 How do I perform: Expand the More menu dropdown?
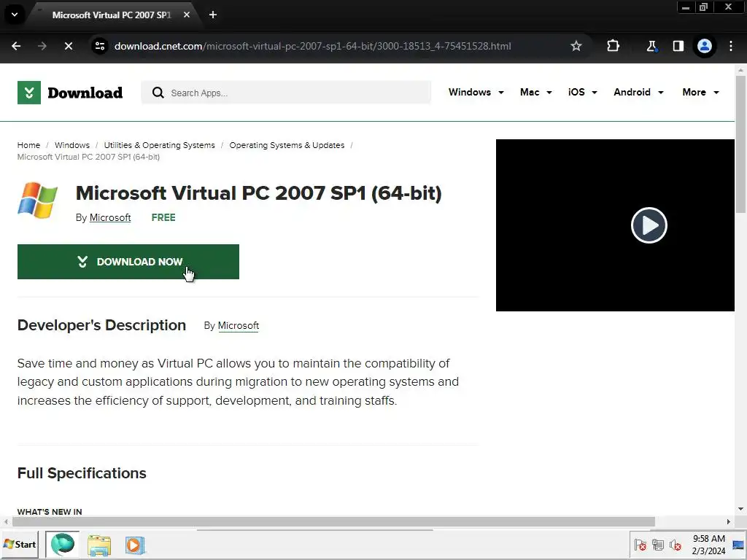(700, 93)
